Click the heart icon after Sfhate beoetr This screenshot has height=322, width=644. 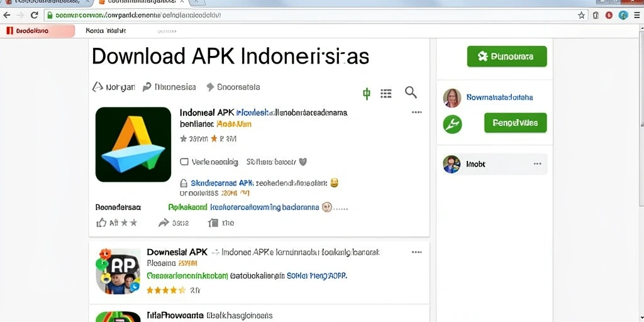tap(303, 162)
